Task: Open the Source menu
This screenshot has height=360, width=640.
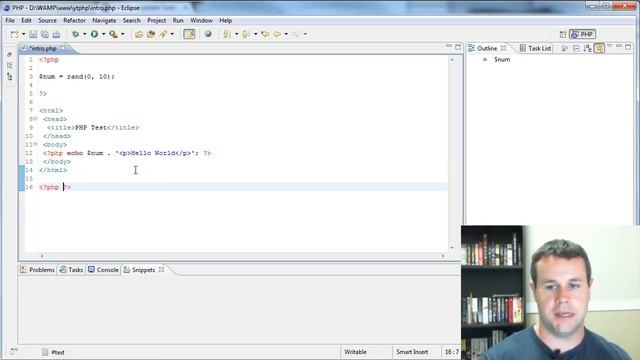Action: click(x=47, y=20)
